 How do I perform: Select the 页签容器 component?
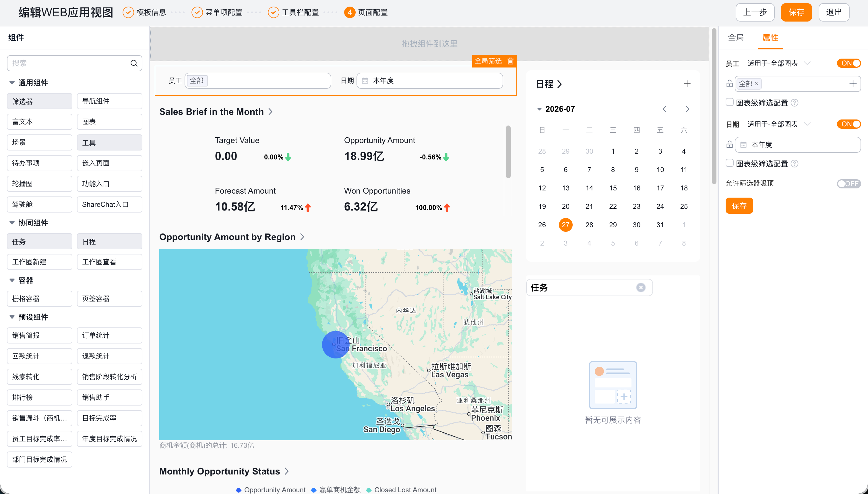click(110, 299)
